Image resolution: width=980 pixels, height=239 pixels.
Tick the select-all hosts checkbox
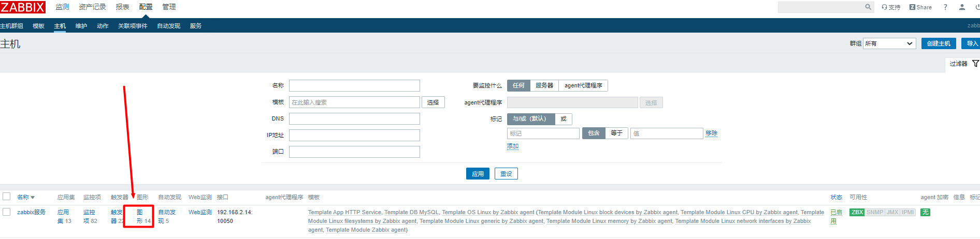(7, 197)
